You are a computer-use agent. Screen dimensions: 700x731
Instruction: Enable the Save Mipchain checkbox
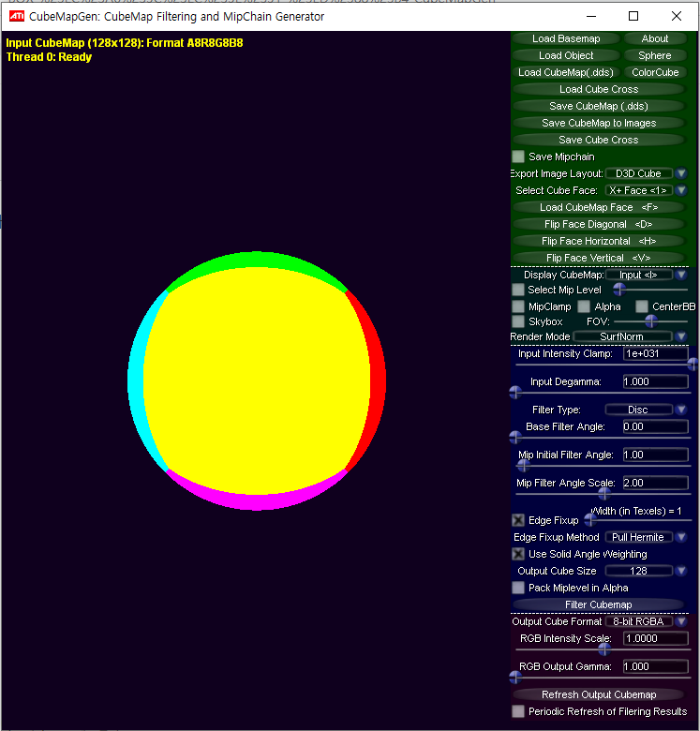click(518, 157)
